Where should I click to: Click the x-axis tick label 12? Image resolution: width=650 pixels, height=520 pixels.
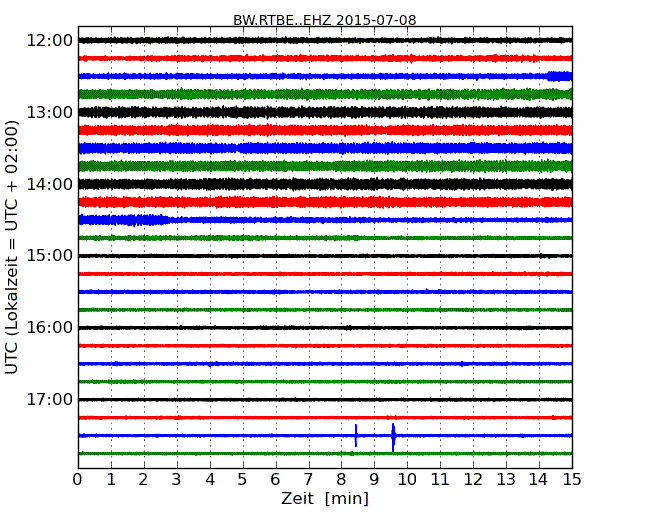pyautogui.click(x=473, y=479)
